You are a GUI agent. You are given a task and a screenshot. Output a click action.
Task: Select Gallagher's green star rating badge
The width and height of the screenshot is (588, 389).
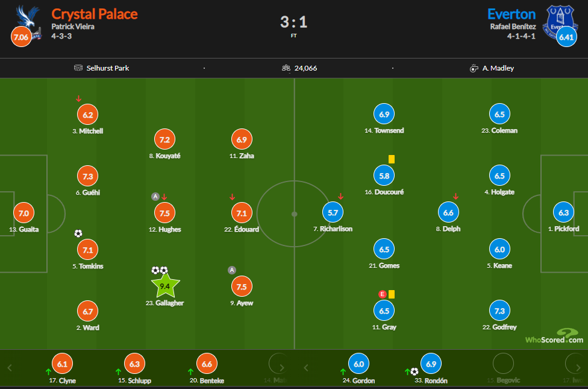165,286
